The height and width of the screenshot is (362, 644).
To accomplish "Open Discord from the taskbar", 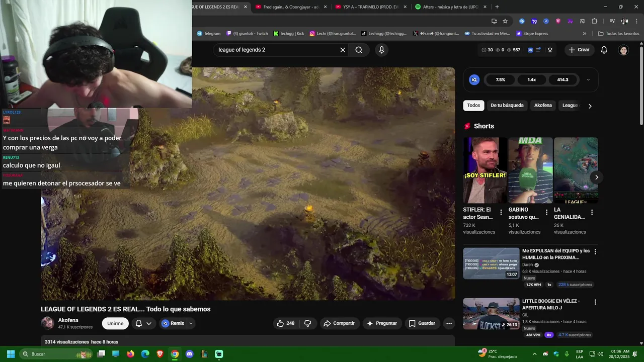I will point(189,354).
